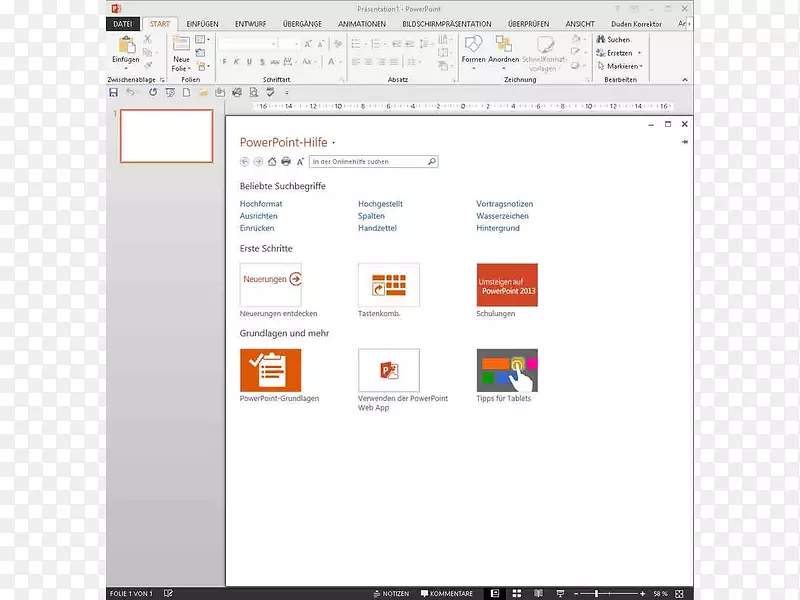The image size is (800, 600).
Task: Open the Hochformat help link
Action: click(260, 204)
